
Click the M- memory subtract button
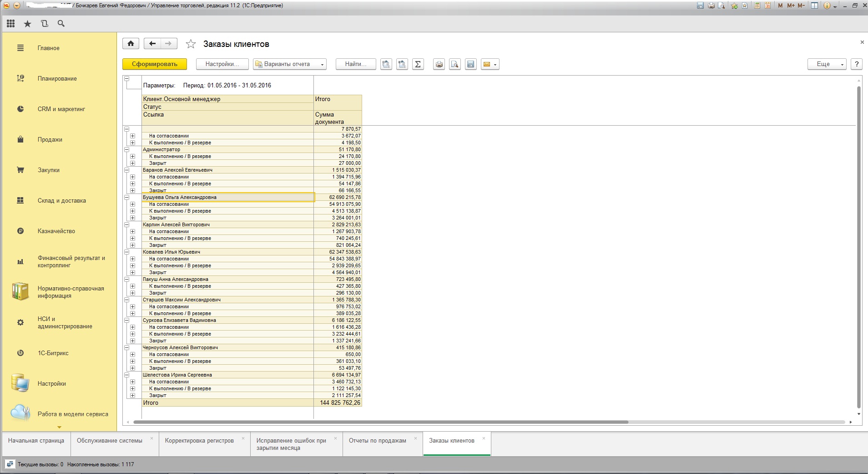801,5
